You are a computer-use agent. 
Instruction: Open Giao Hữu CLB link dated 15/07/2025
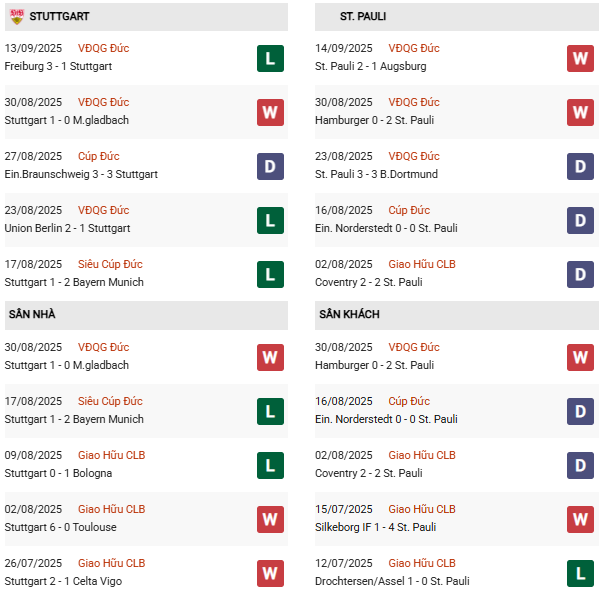(422, 509)
